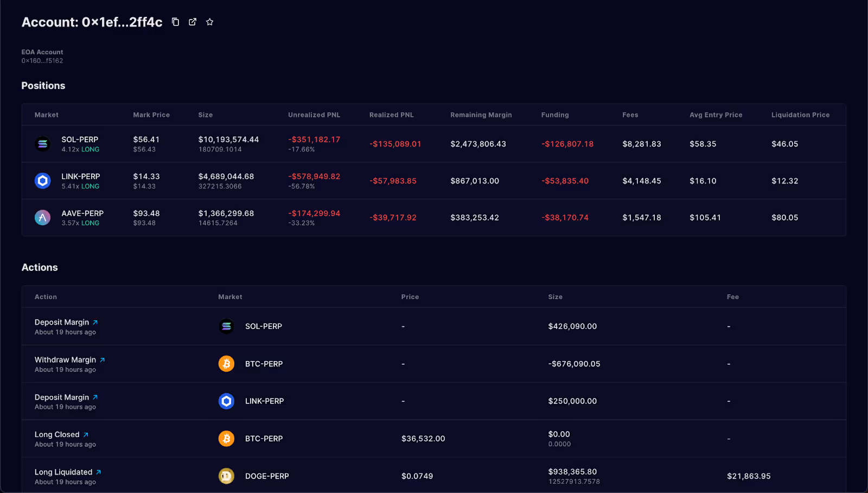Open the Deposit Margin transaction for SOL-PERP

click(95, 321)
